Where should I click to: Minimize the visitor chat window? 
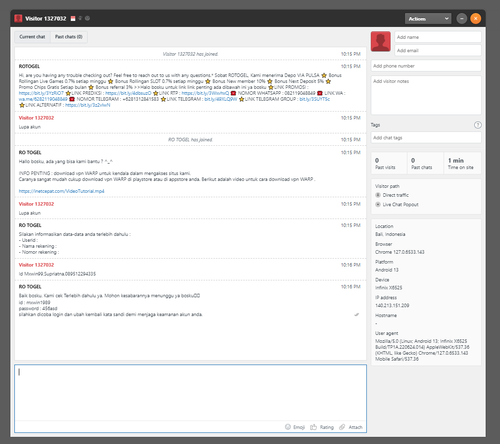462,19
